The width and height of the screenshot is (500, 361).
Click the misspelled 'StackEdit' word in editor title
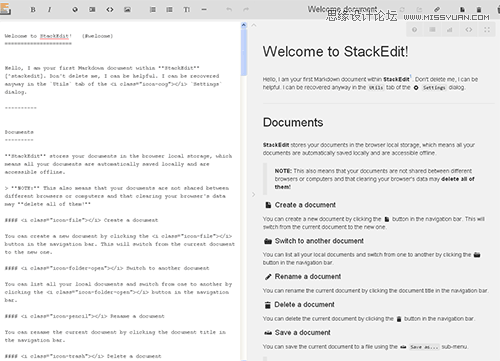(x=55, y=36)
